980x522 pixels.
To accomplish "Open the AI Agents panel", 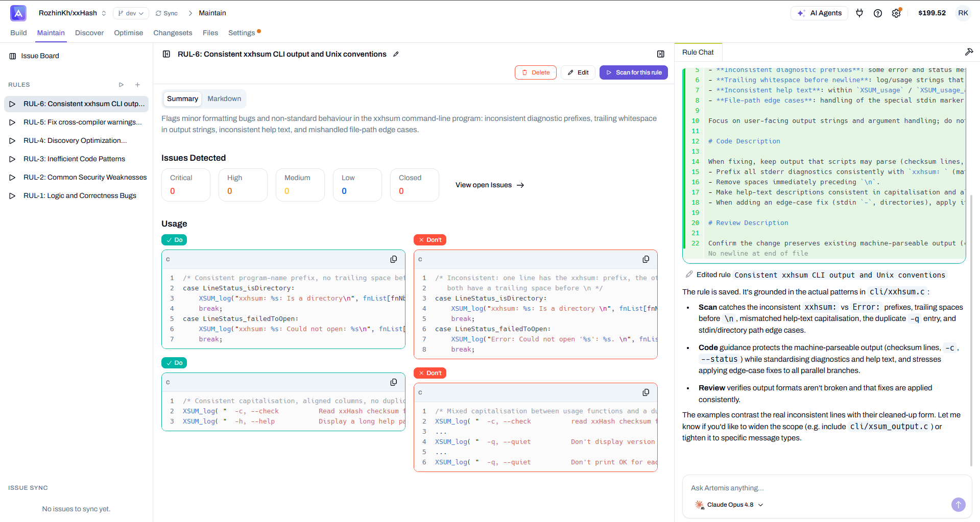I will tap(819, 13).
